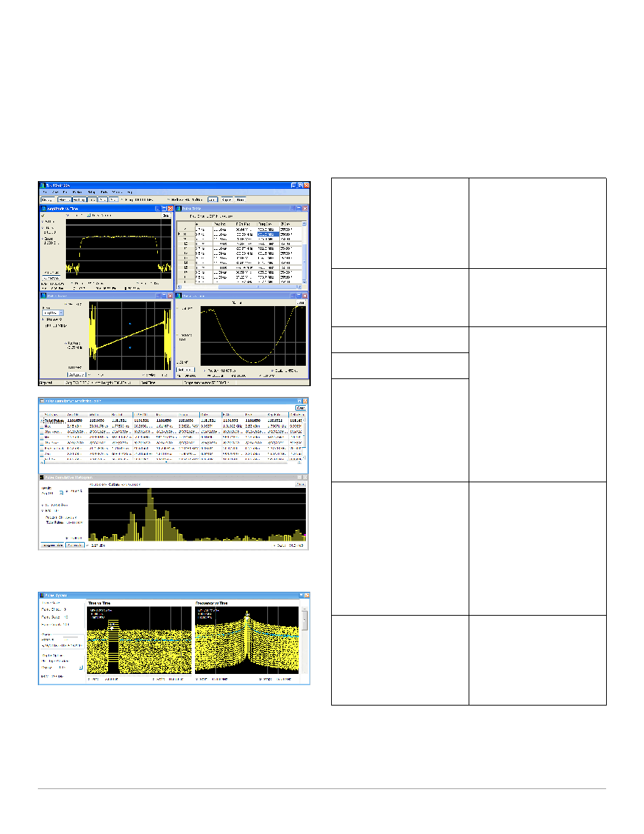644x834 pixels.
Task: Click the Settings toolbar button
Action: click(x=80, y=199)
